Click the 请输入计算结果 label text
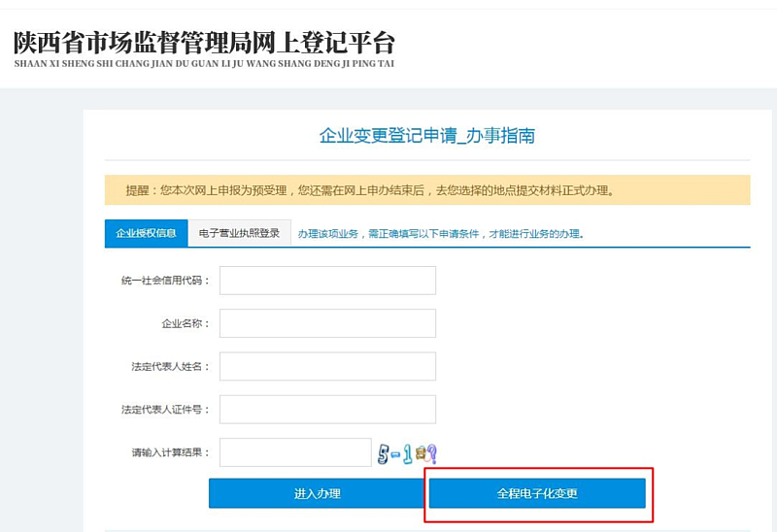The width and height of the screenshot is (777, 532). pyautogui.click(x=170, y=453)
